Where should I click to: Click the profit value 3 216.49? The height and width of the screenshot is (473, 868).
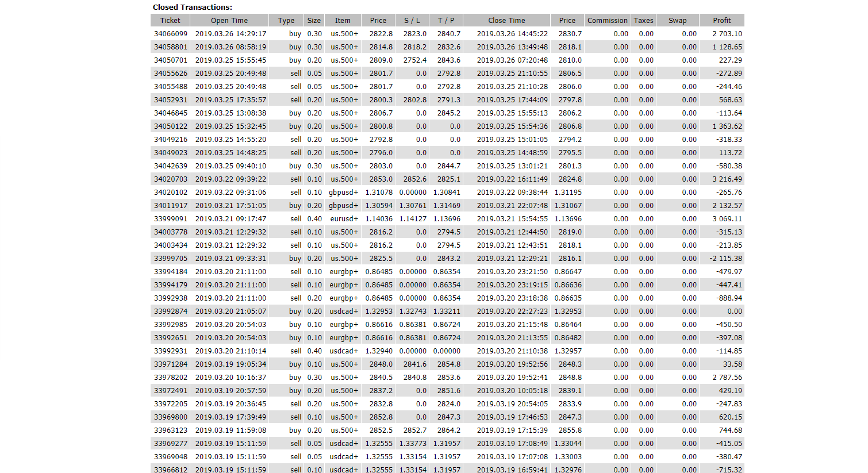pos(727,179)
